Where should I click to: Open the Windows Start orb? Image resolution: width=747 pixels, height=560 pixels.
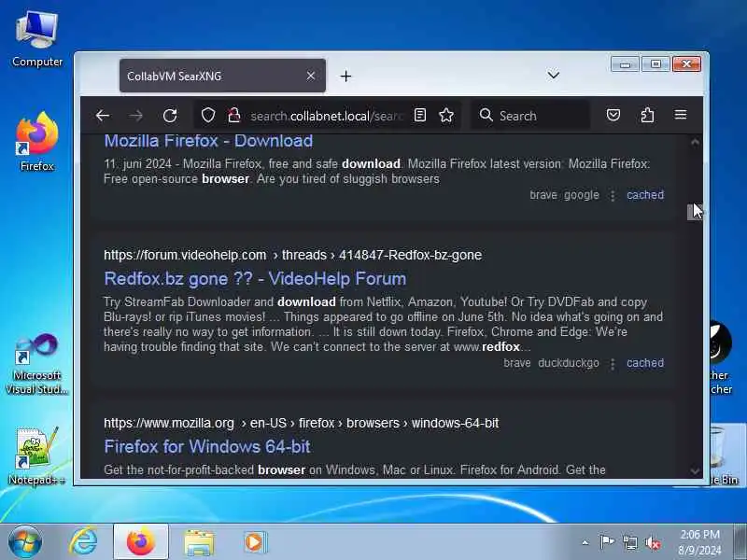click(x=25, y=541)
